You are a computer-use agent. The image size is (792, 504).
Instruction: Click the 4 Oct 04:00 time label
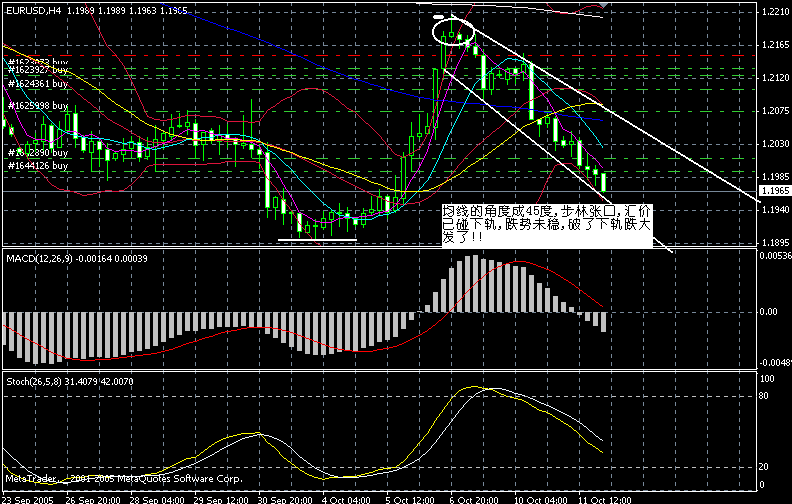[346, 500]
